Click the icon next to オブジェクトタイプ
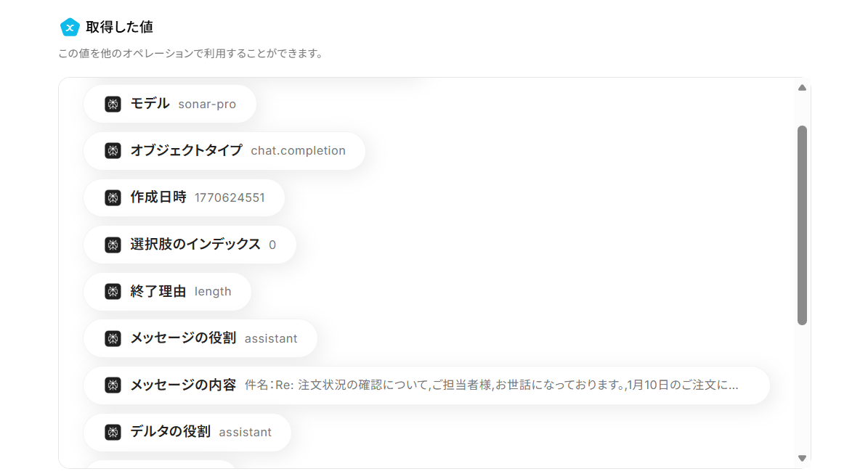Screen dimensions: 868x474 coord(113,151)
